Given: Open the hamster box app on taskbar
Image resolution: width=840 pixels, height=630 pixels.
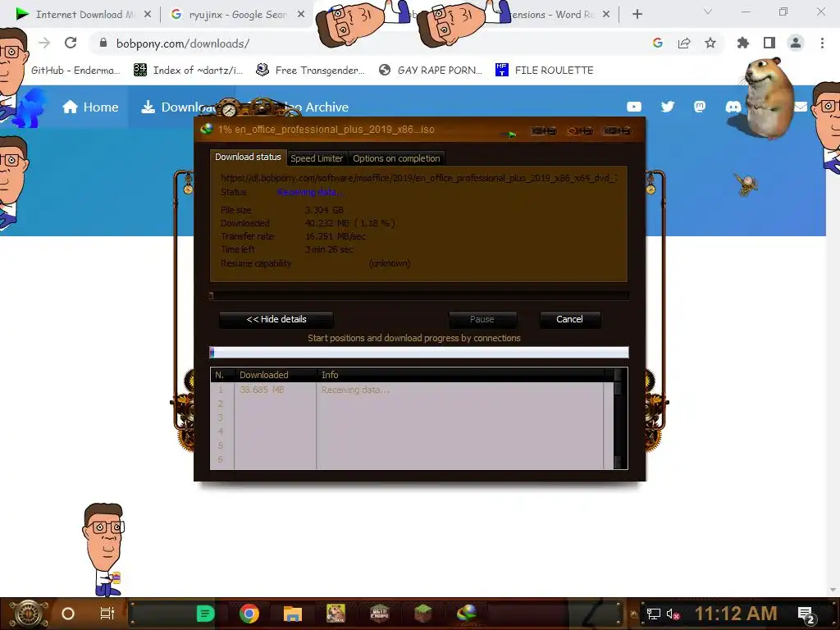Looking at the screenshot, I should pos(336,614).
